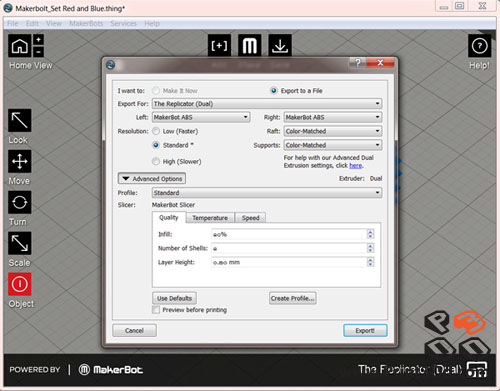The height and width of the screenshot is (391, 500).
Task: Open the File menu
Action: pos(13,23)
